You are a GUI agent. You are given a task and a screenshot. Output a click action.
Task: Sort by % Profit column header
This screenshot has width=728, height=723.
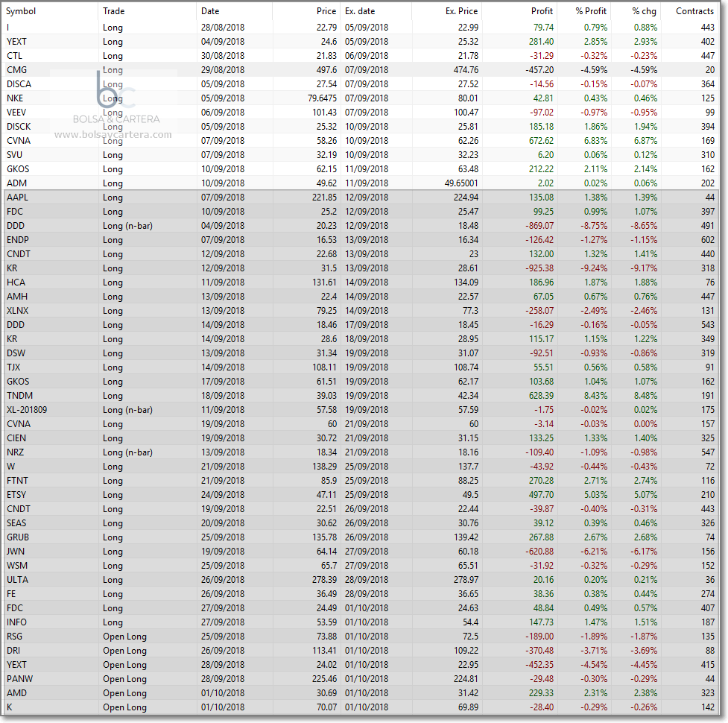[x=591, y=11]
